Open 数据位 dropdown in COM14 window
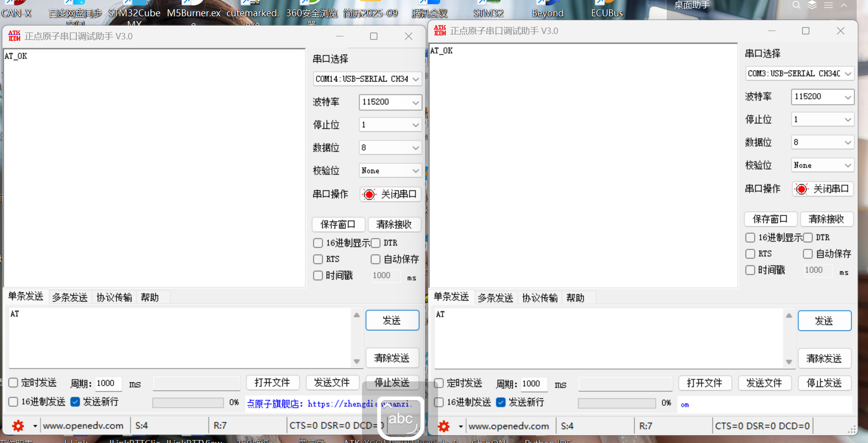Image resolution: width=868 pixels, height=443 pixels. click(391, 148)
